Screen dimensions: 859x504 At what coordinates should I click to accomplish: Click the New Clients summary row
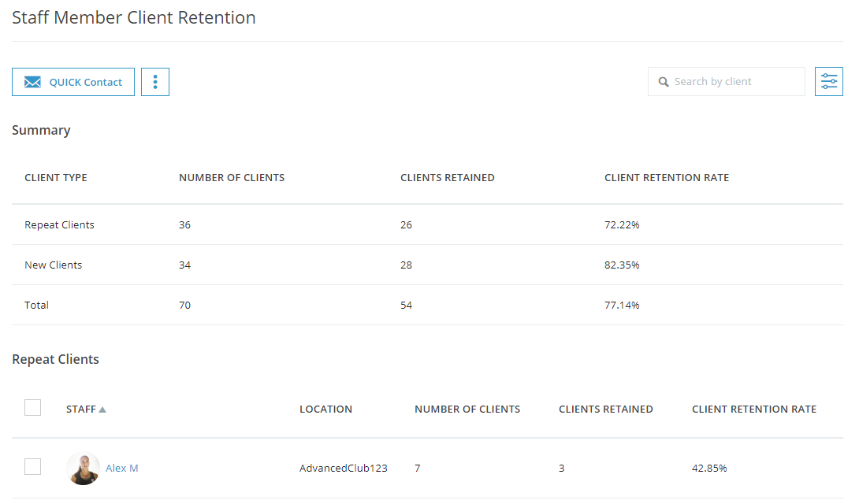click(53, 265)
